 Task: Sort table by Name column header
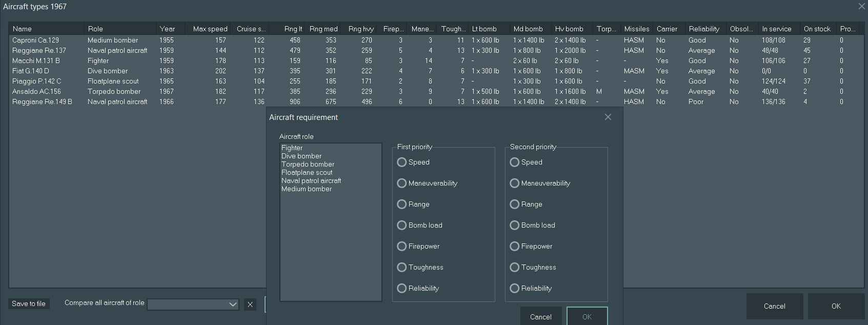tap(47, 29)
